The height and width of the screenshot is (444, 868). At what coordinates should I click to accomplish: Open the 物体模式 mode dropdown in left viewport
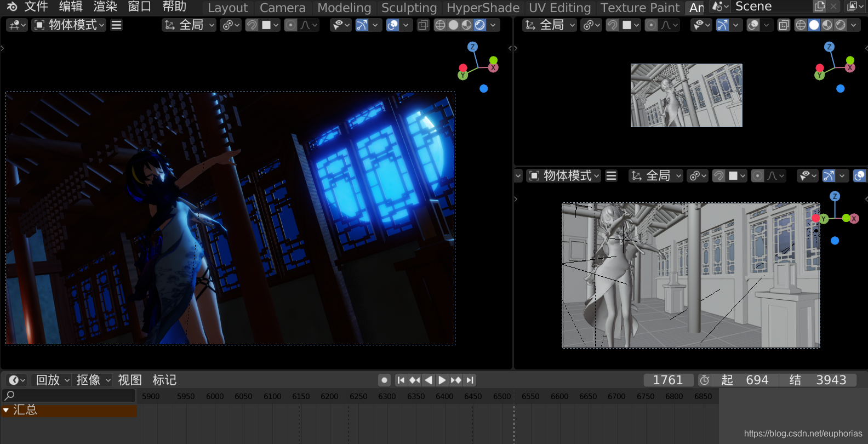point(69,25)
